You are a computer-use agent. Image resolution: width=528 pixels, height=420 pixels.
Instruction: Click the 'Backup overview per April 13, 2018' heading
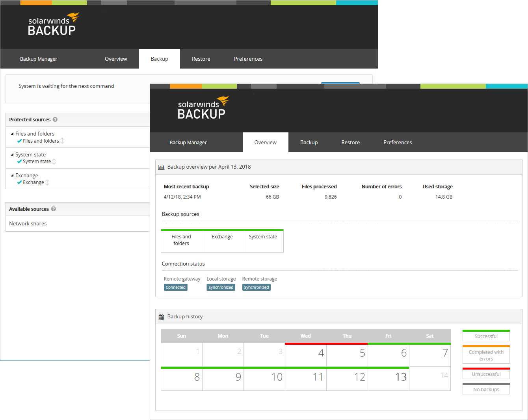pos(209,167)
